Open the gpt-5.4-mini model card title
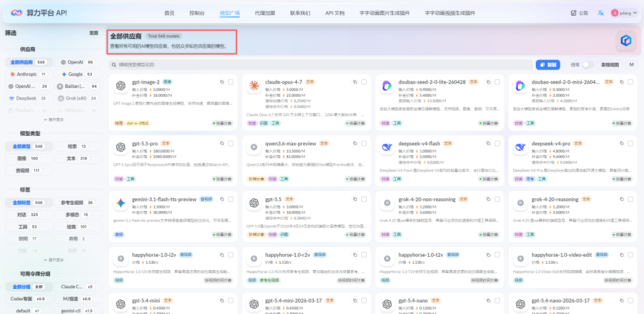This screenshot has width=644, height=314. [x=147, y=300]
